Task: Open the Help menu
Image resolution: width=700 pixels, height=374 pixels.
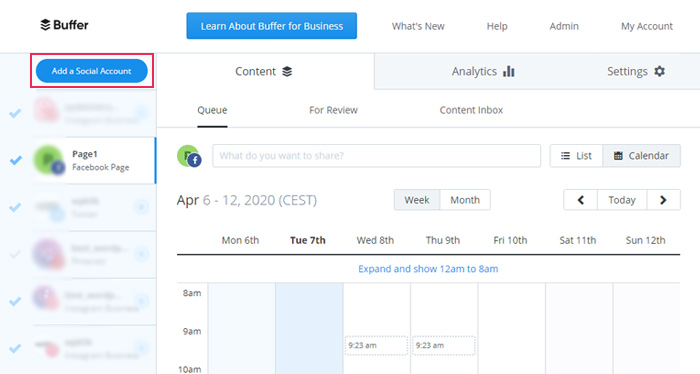Action: pos(497,26)
